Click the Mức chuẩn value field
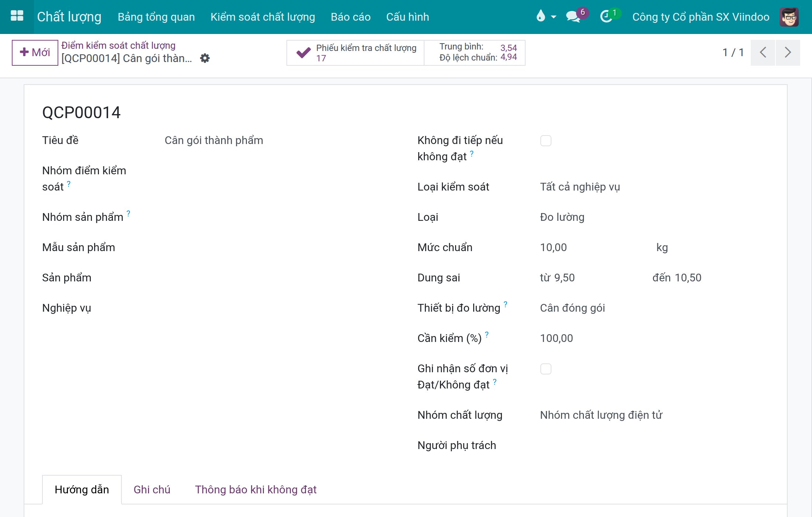This screenshot has width=812, height=517. [x=594, y=247]
